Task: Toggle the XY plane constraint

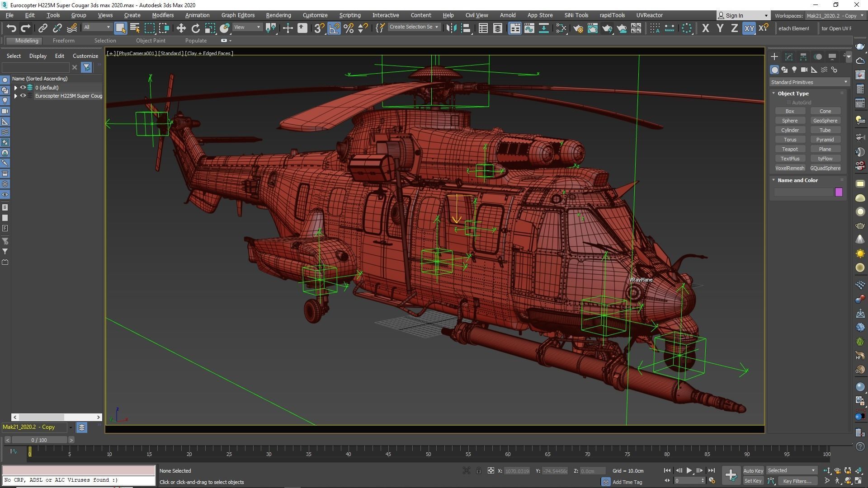Action: (x=749, y=28)
